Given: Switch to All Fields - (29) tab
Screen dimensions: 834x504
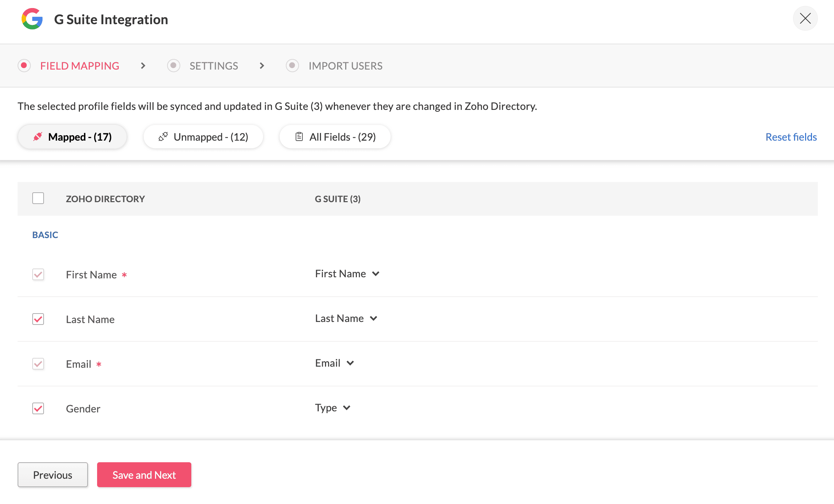Looking at the screenshot, I should [x=335, y=137].
